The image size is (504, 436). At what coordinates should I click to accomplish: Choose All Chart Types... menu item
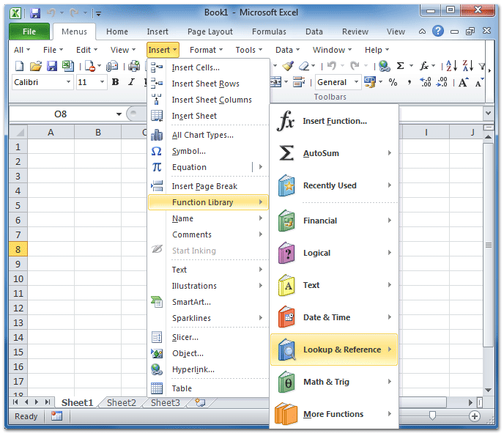click(x=208, y=135)
